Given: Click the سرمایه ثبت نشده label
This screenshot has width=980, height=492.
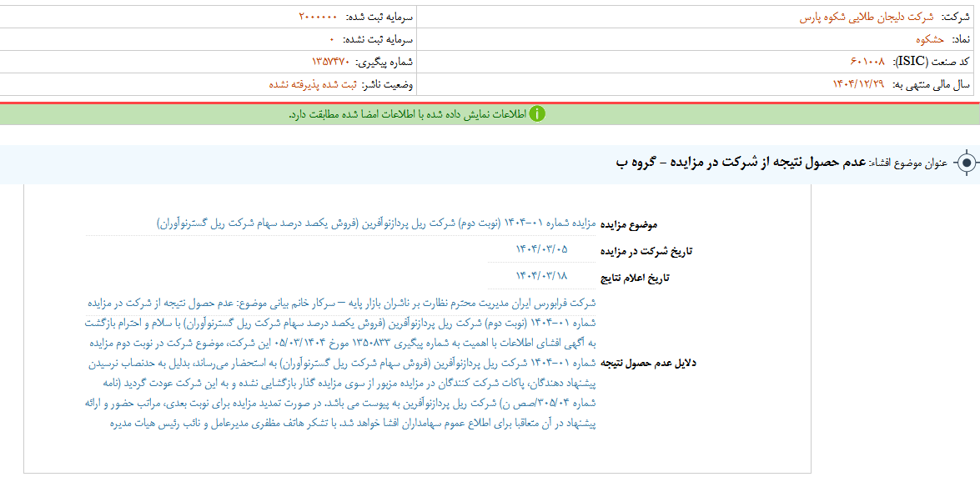Looking at the screenshot, I should coord(378,39).
